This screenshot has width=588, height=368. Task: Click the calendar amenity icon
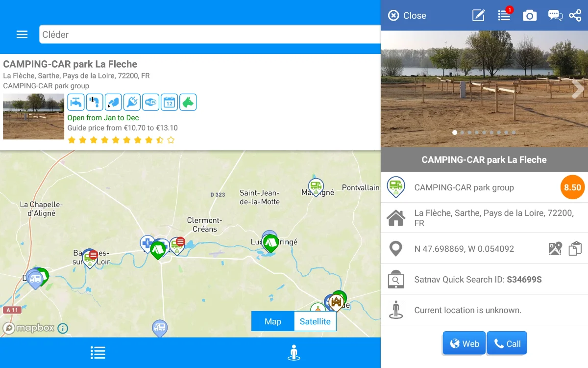pos(169,102)
